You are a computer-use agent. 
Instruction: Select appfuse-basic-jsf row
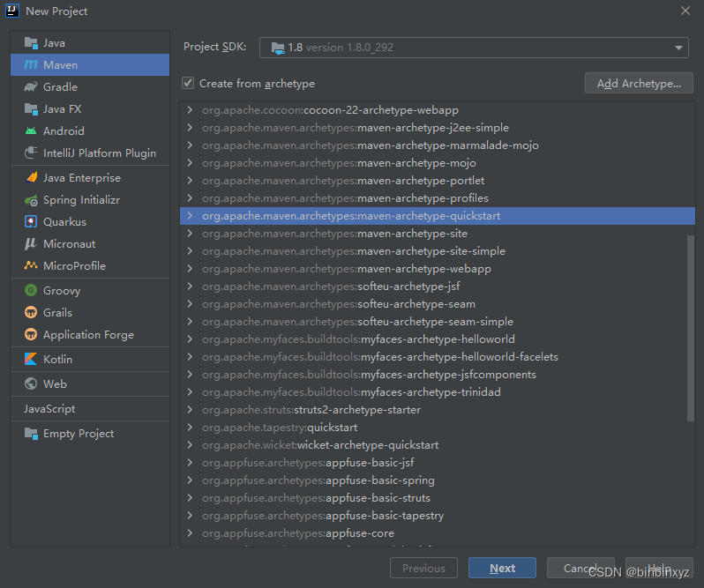438,463
